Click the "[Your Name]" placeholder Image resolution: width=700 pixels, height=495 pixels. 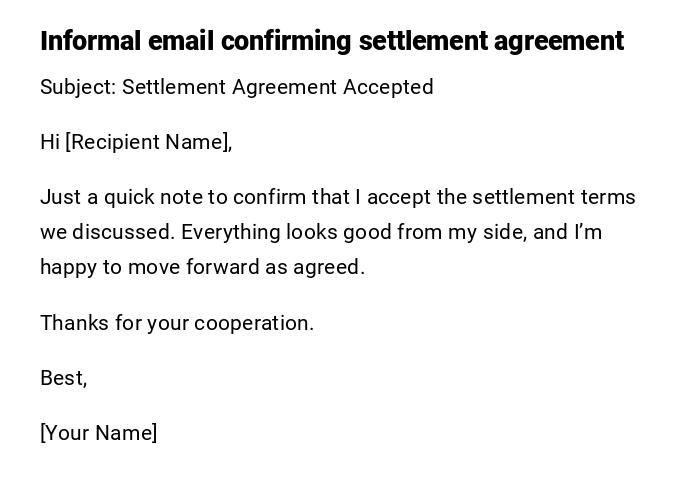[98, 433]
